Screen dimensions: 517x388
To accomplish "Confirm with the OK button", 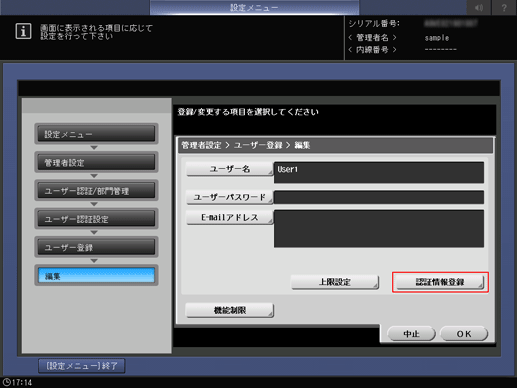I will [464, 334].
